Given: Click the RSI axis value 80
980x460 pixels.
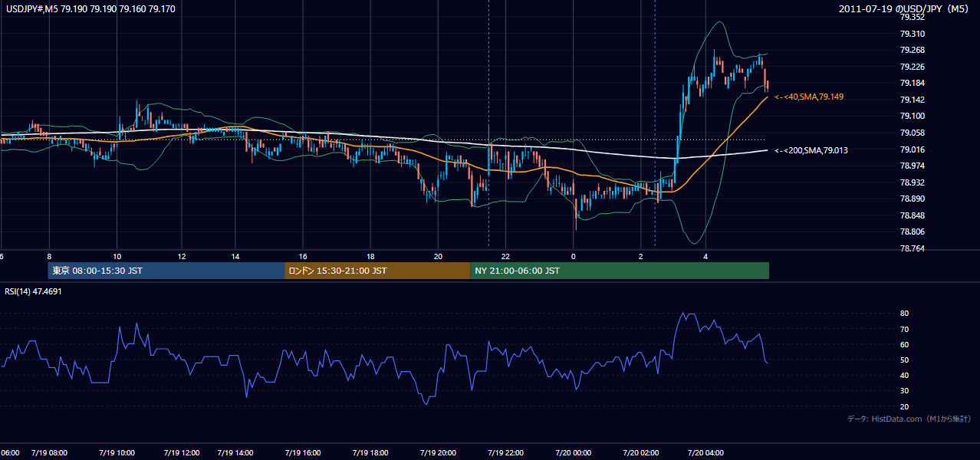Looking at the screenshot, I should click(905, 314).
